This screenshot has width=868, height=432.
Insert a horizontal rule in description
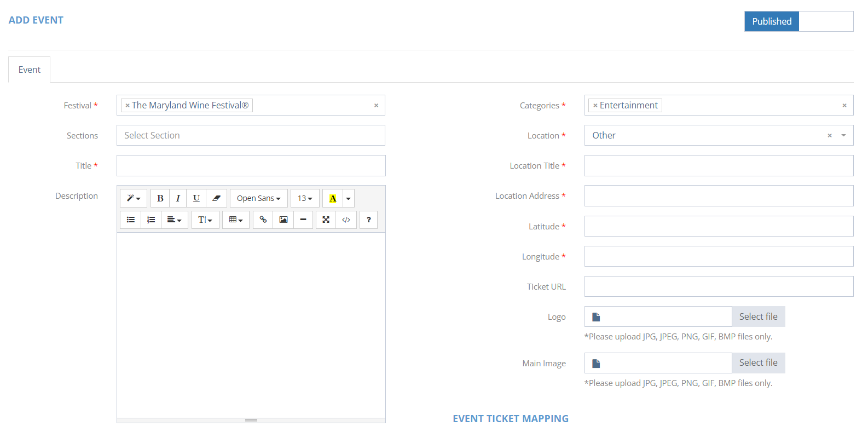303,220
